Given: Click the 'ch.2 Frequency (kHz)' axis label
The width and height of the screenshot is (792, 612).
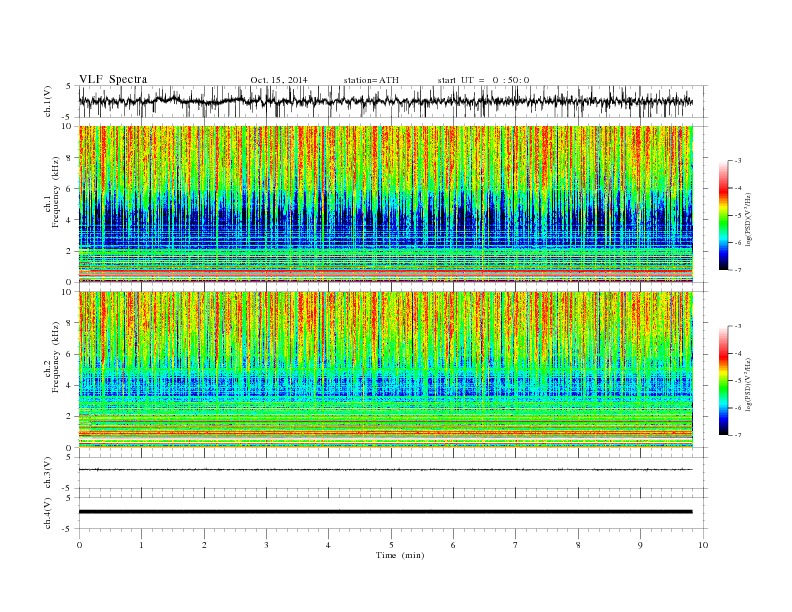Looking at the screenshot, I should click(52, 358).
